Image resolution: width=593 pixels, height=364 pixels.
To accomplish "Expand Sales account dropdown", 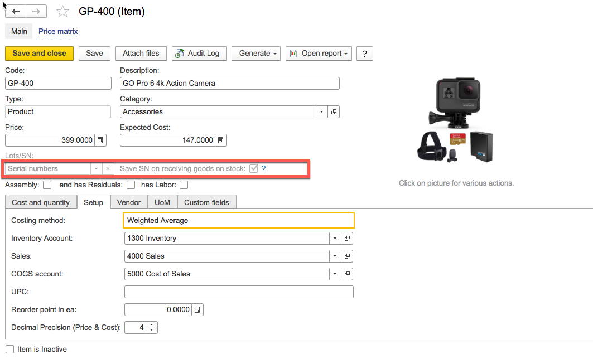I will point(335,256).
